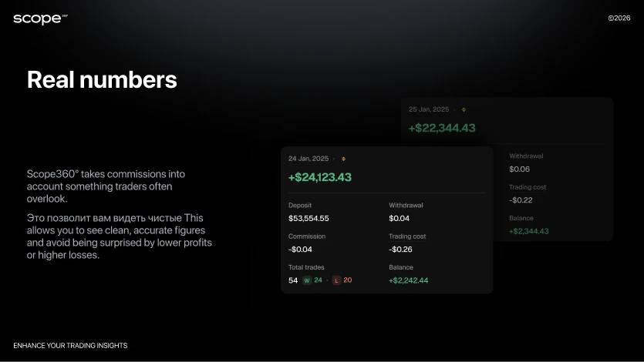Select the 24 Jan, 2025 date label
The width and height of the screenshot is (644, 362).
[x=309, y=159]
